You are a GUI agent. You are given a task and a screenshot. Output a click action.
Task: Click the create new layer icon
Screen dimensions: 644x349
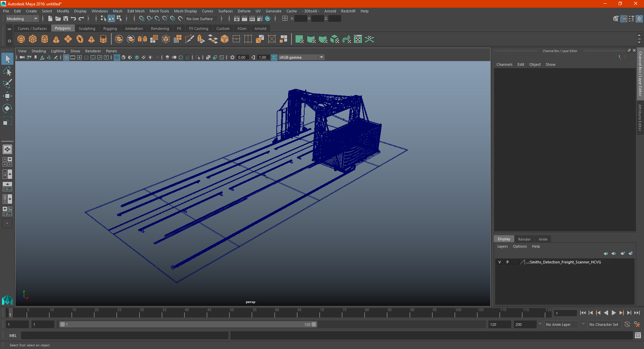[623, 253]
